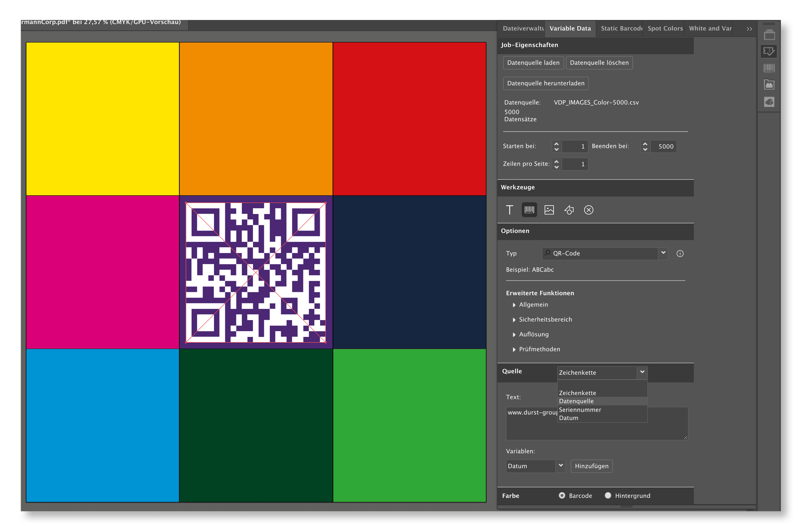Select the Shape tool in Werkzeuge
Image resolution: width=800 pixels, height=532 pixels.
[x=569, y=210]
